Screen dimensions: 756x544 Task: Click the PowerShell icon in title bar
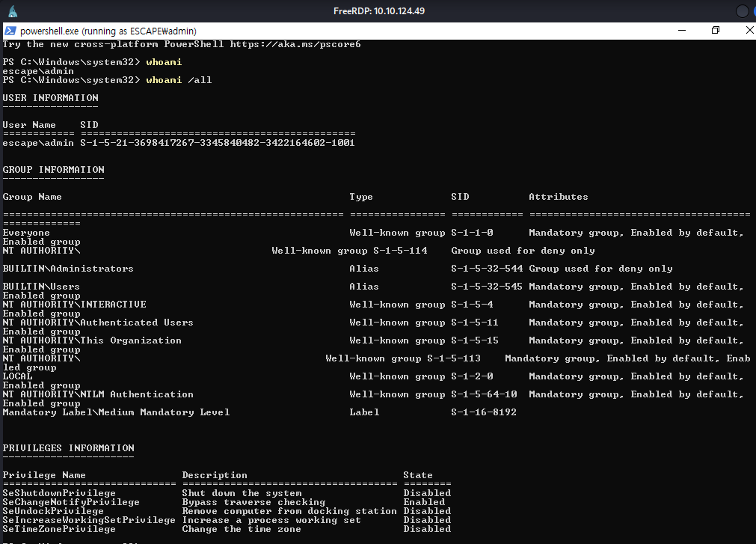tap(10, 31)
